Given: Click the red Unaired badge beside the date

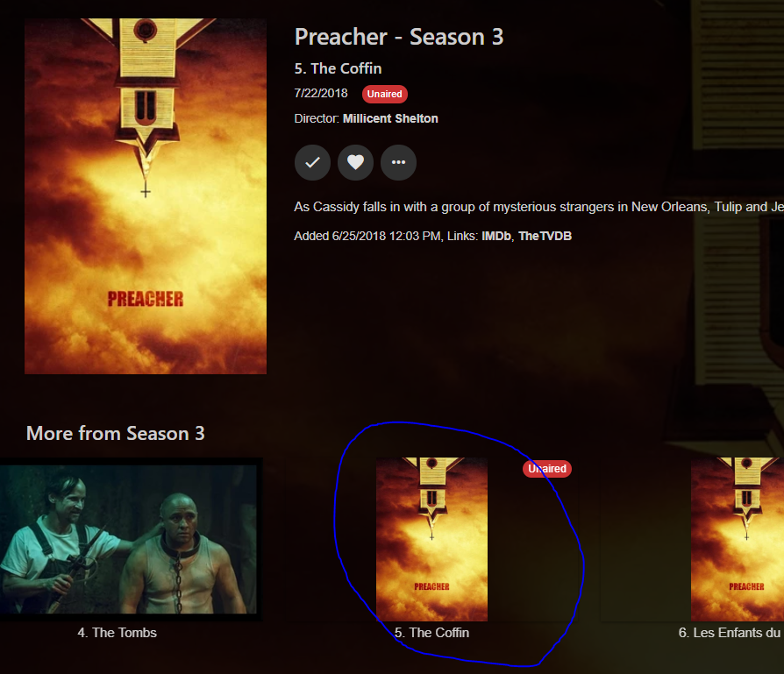Looking at the screenshot, I should (x=384, y=94).
